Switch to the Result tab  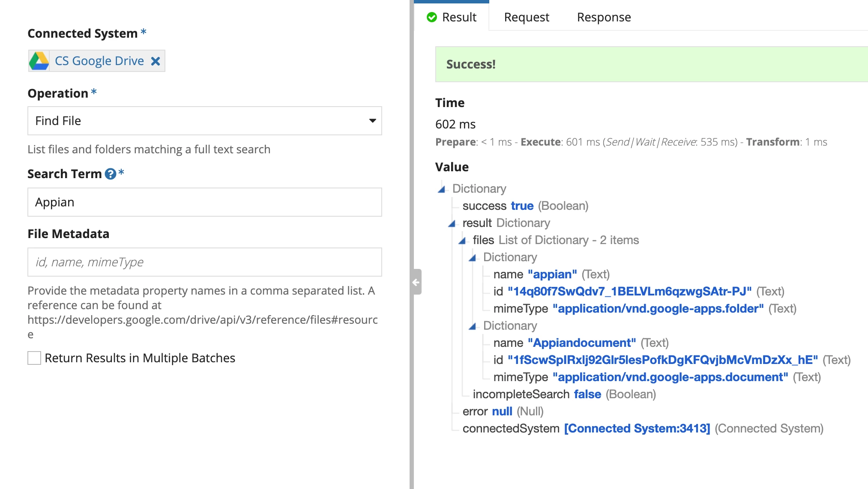coord(452,17)
